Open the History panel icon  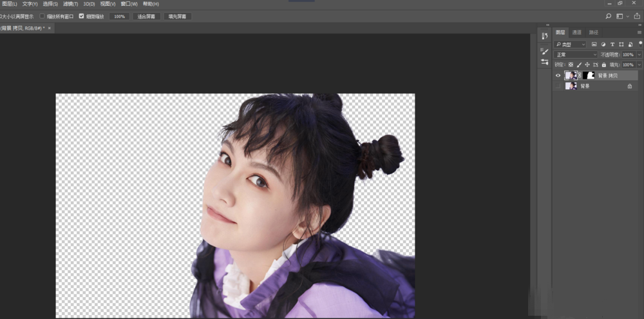tap(545, 36)
